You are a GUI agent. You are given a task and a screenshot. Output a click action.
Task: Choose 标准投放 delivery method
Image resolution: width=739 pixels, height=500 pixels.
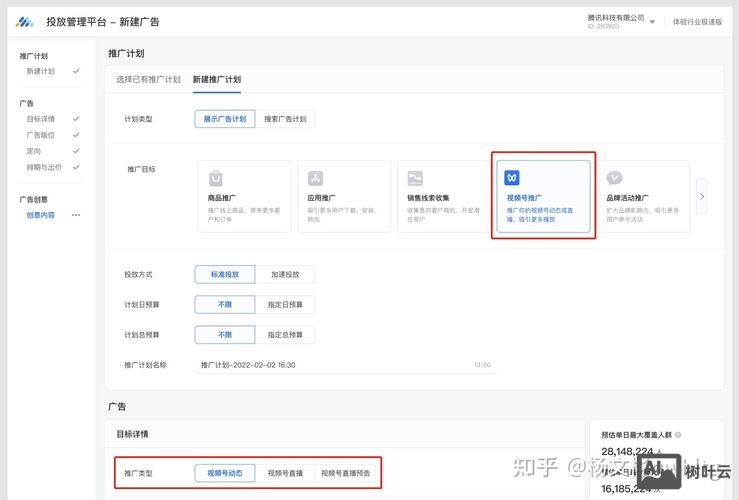225,274
